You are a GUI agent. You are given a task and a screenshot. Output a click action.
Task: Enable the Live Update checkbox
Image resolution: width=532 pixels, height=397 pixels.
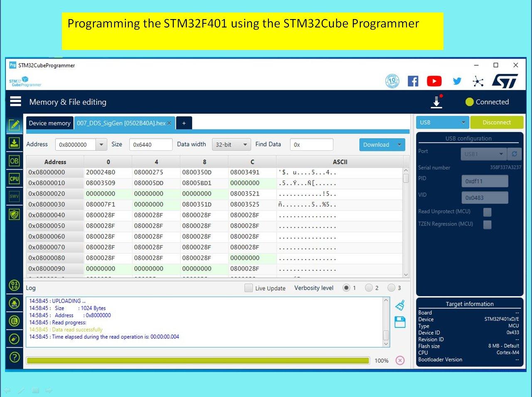coord(249,288)
